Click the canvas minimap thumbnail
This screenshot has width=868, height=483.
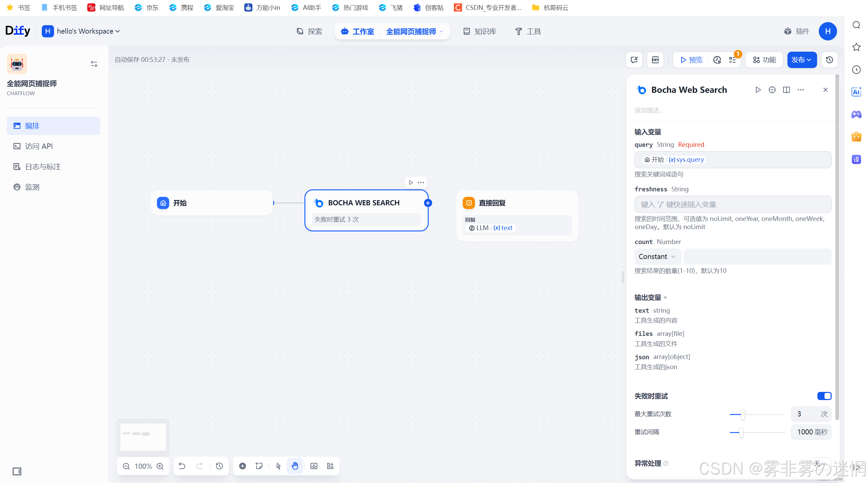(143, 437)
